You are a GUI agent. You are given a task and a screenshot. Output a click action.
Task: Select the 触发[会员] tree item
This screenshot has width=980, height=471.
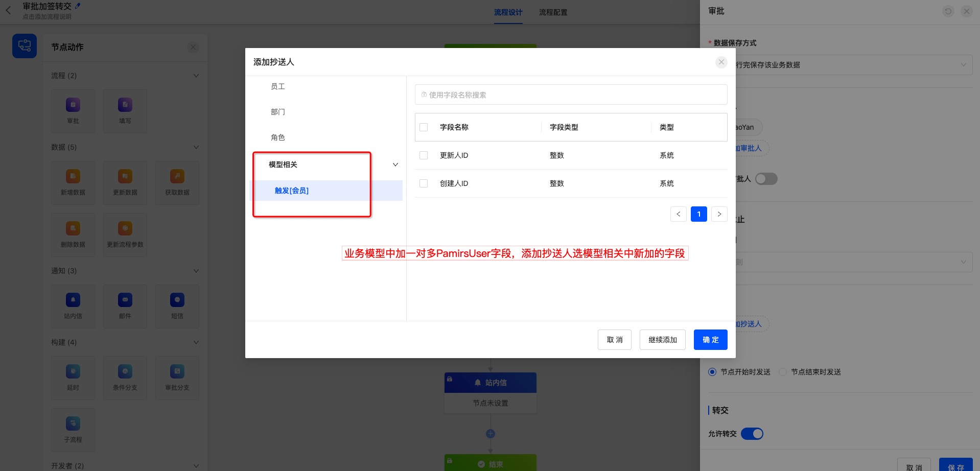[x=326, y=191]
